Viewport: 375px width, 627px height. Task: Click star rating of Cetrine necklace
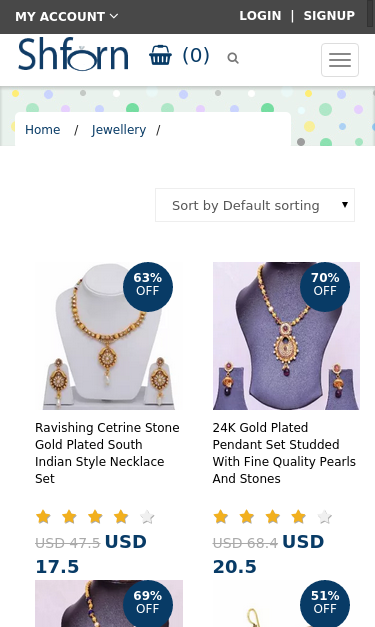coord(95,517)
